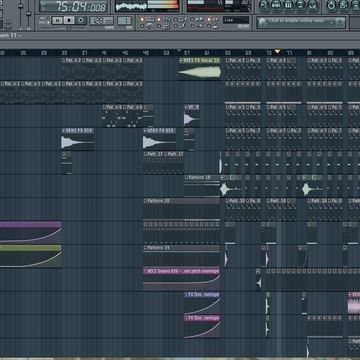Click the 75:04:008 time display
The width and height of the screenshot is (360, 360).
(x=74, y=6)
